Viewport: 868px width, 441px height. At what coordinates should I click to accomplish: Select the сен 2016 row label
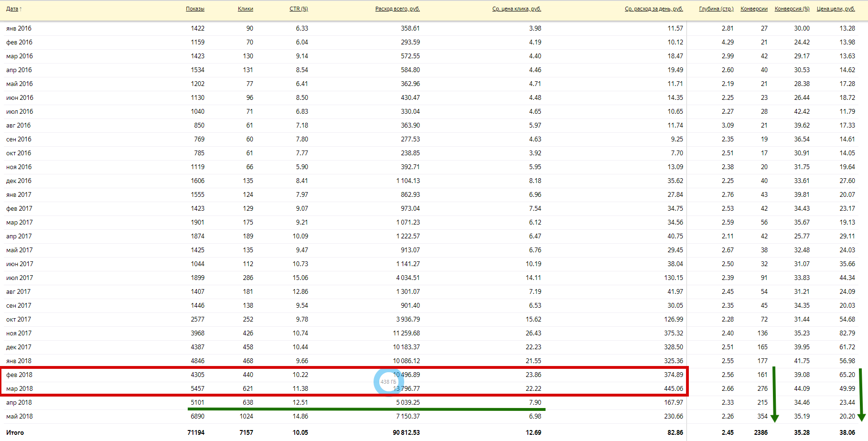tap(19, 139)
